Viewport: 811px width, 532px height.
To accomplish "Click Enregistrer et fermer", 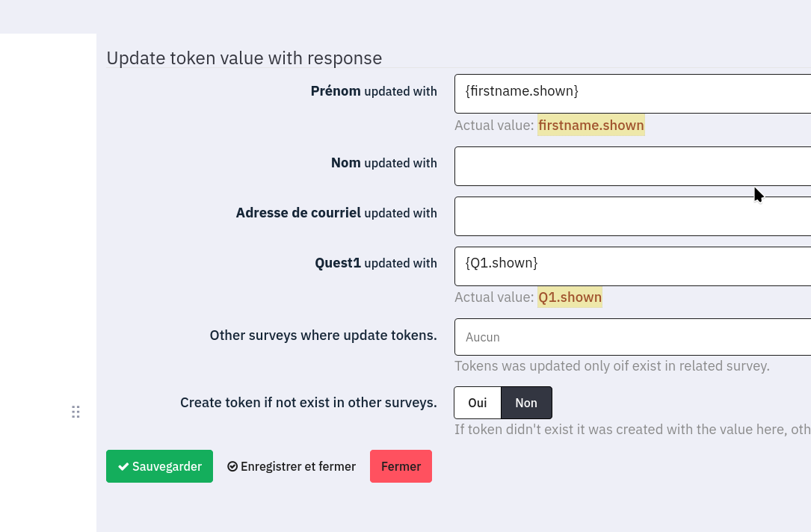I will click(292, 466).
